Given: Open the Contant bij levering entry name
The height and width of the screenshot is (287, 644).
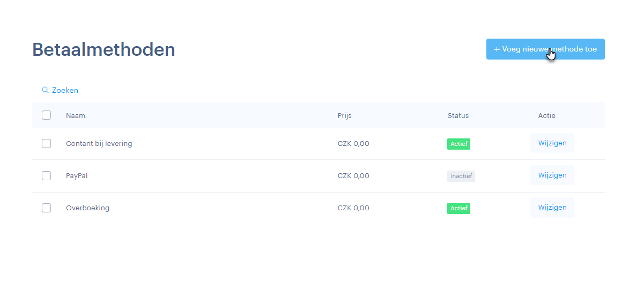Looking at the screenshot, I should [x=99, y=144].
